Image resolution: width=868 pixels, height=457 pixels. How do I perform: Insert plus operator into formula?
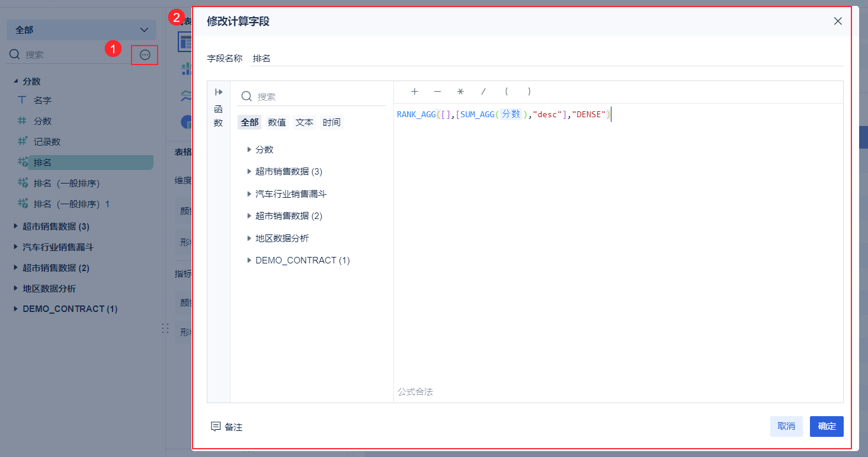click(415, 92)
